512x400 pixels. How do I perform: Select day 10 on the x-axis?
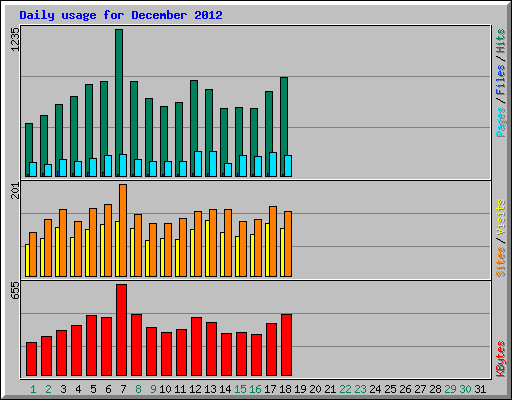[165, 389]
